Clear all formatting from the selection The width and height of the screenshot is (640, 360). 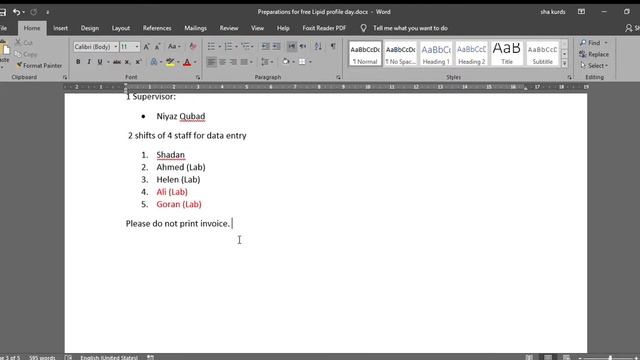pyautogui.click(x=193, y=47)
